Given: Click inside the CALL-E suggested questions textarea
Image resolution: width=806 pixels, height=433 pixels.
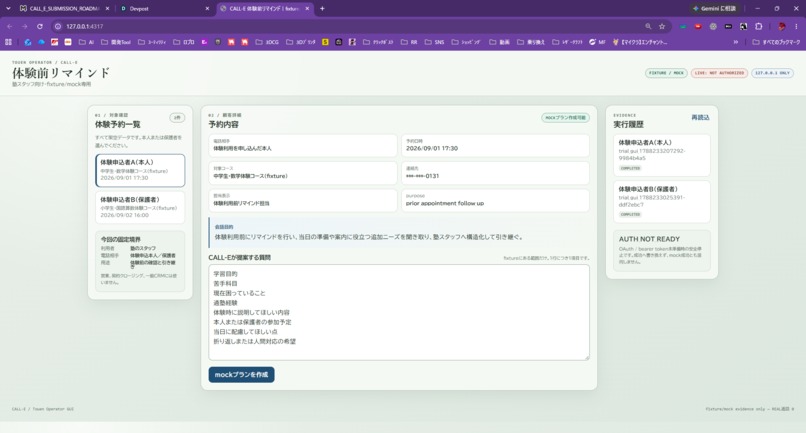Looking at the screenshot, I should (x=399, y=312).
